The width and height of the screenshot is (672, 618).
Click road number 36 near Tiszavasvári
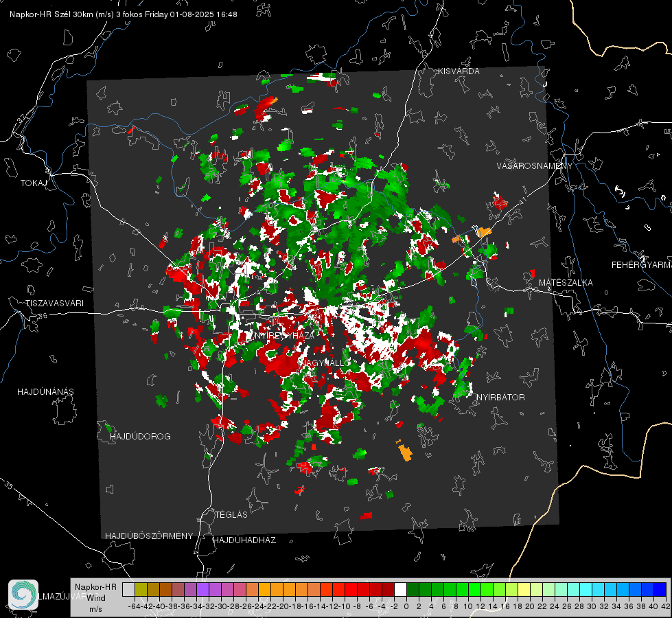(x=43, y=315)
